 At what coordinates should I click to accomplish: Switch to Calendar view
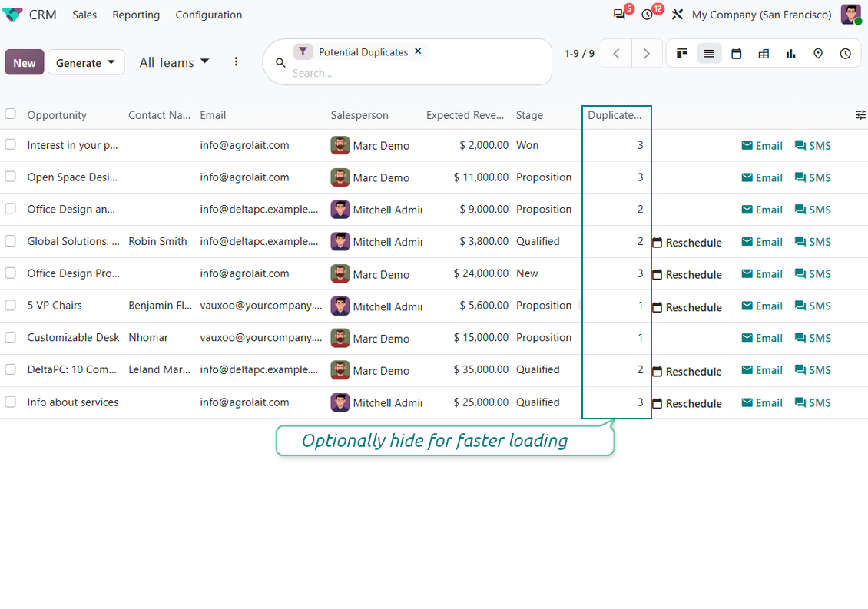(736, 54)
